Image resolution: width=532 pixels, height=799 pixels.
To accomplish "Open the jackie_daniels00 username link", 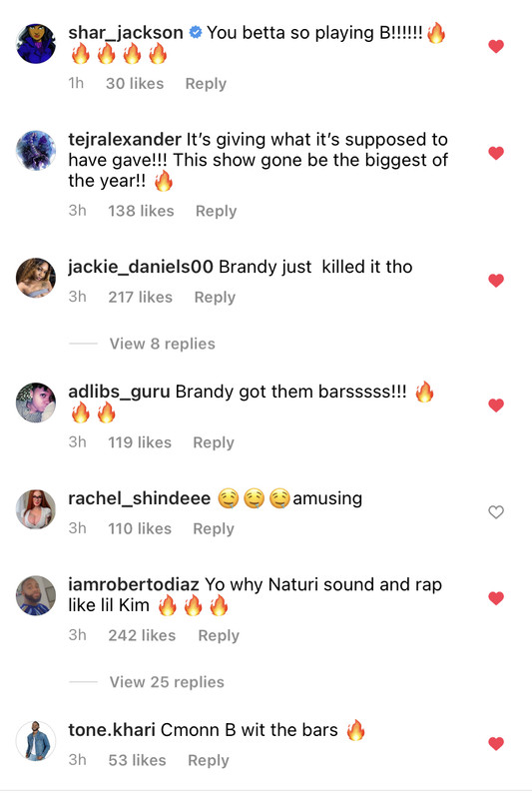I will click(x=141, y=267).
